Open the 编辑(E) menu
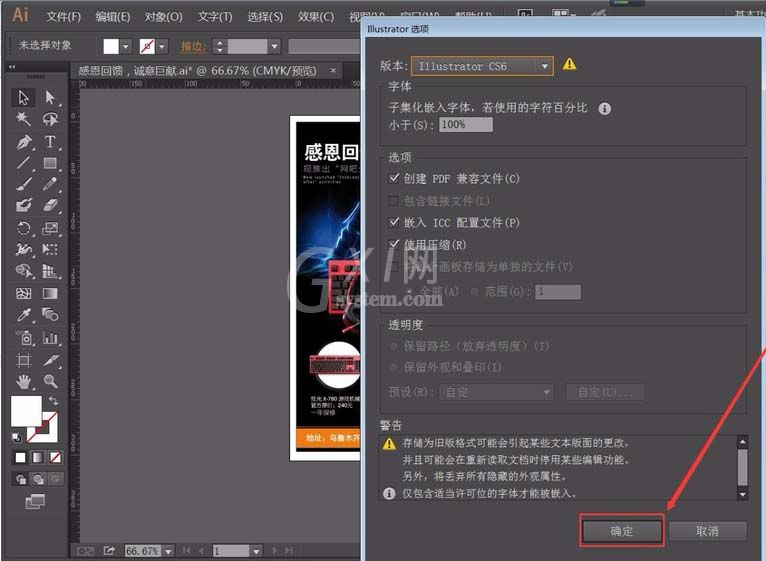The width and height of the screenshot is (766, 561). (x=112, y=17)
